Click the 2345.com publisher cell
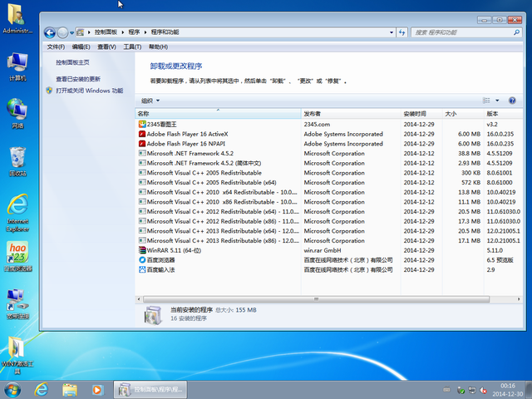532x399 pixels. coord(317,124)
